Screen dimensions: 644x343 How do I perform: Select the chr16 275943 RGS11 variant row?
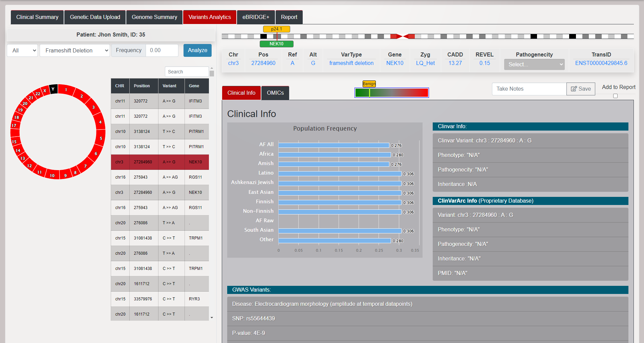159,177
